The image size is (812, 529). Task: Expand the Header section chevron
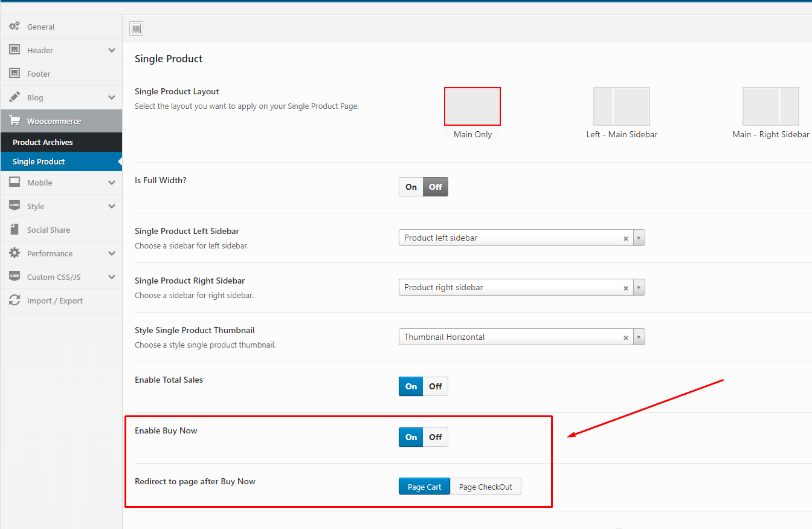pyautogui.click(x=112, y=50)
